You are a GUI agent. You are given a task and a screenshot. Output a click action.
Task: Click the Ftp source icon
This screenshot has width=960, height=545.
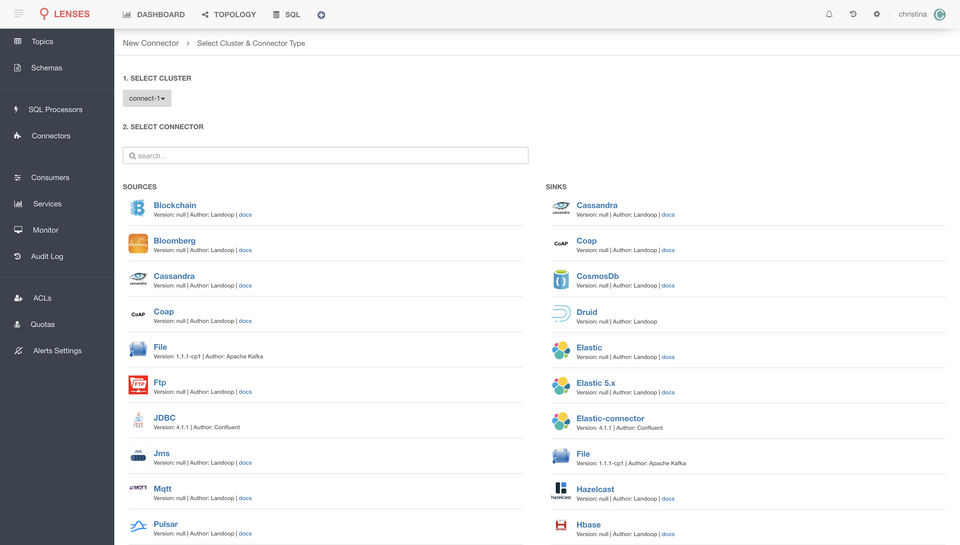point(138,385)
